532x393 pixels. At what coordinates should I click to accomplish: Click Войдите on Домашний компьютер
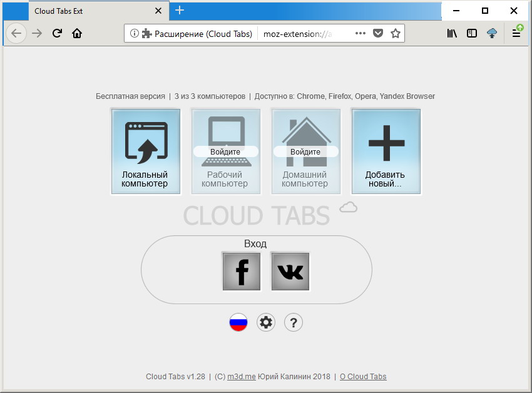[x=305, y=151]
